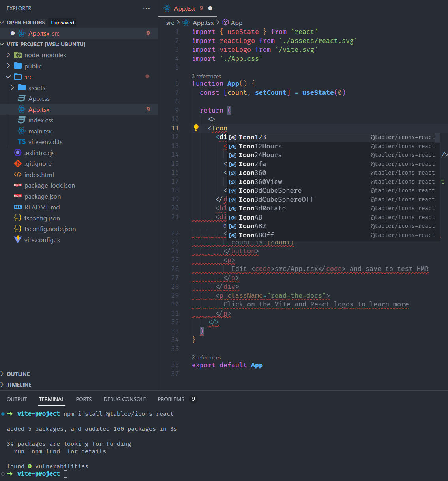Click the '2 references' CodeLens above export default
The image size is (448, 481).
pos(206,357)
